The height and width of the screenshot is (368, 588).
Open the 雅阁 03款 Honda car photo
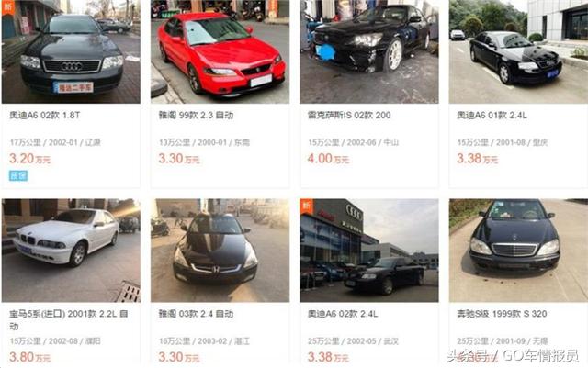point(220,251)
